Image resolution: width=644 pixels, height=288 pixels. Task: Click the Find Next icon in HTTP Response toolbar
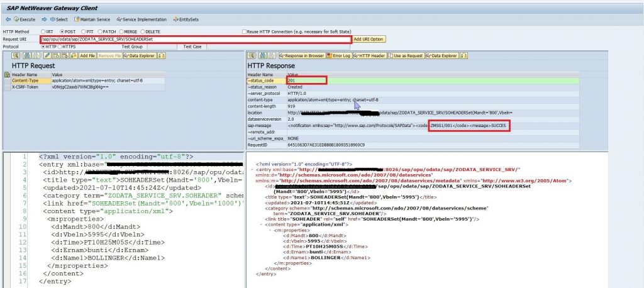tap(272, 55)
